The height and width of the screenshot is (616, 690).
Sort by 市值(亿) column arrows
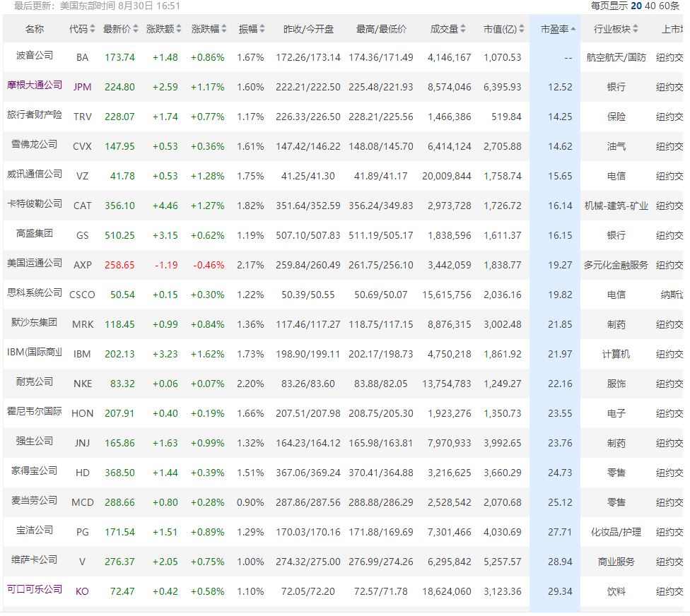click(x=522, y=29)
